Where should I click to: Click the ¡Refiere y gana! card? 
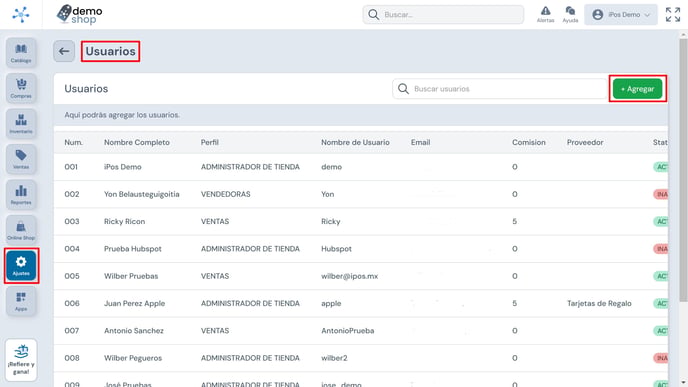pos(21,360)
